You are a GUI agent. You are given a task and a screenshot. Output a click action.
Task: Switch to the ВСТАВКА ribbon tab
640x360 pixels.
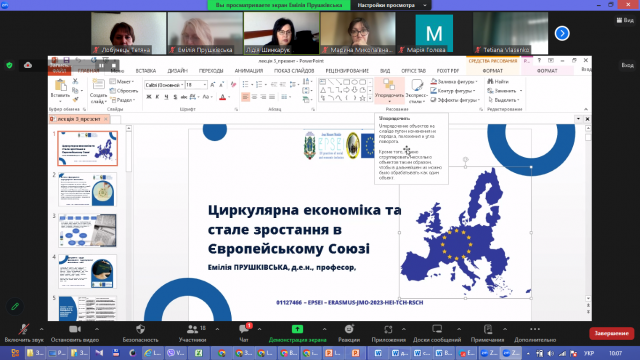click(145, 71)
